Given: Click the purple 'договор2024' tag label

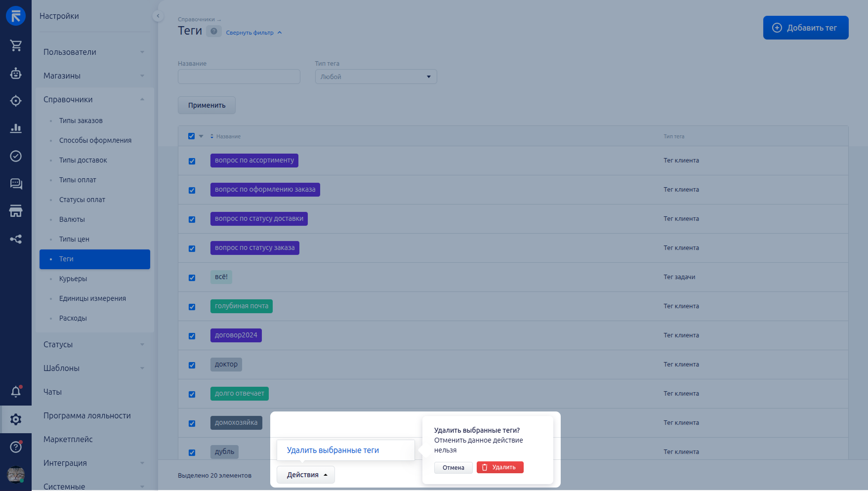Looking at the screenshot, I should [x=236, y=335].
